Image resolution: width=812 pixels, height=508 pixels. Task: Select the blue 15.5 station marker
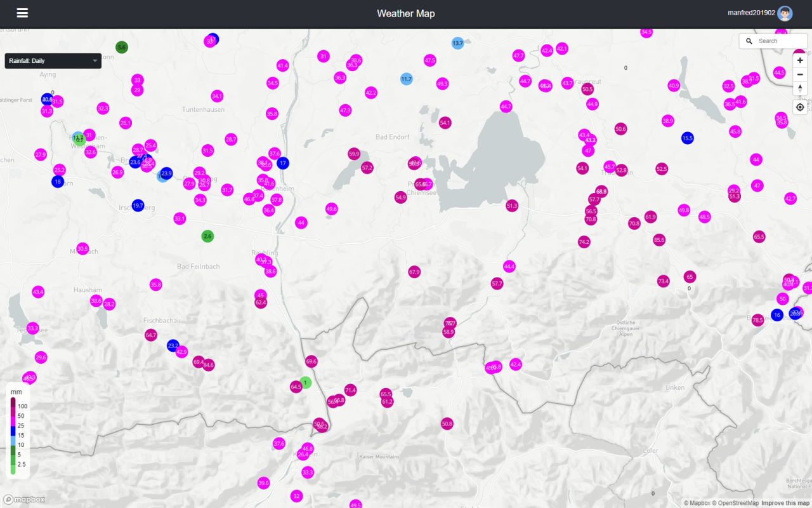(x=688, y=138)
